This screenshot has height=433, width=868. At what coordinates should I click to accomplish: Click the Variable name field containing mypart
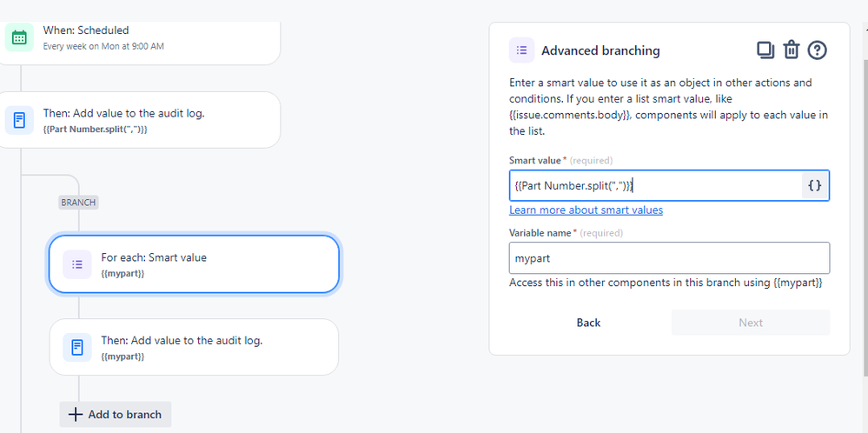click(x=669, y=258)
